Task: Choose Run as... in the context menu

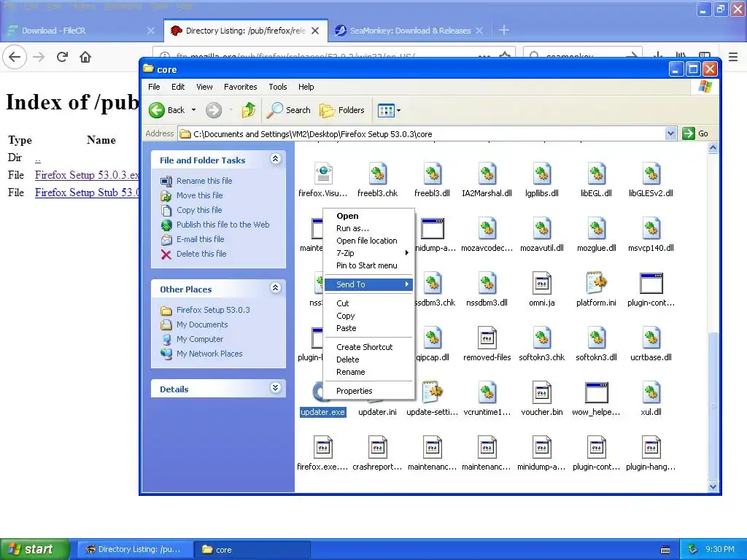Action: click(368, 228)
